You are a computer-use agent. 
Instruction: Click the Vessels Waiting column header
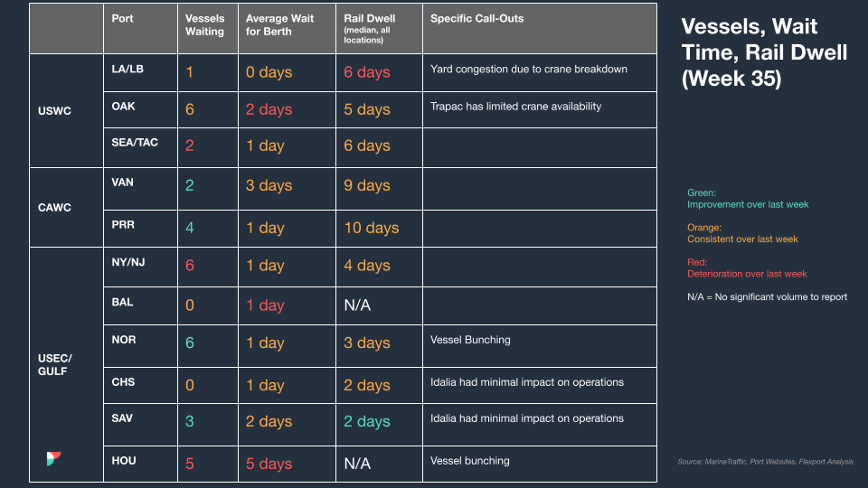coord(205,25)
